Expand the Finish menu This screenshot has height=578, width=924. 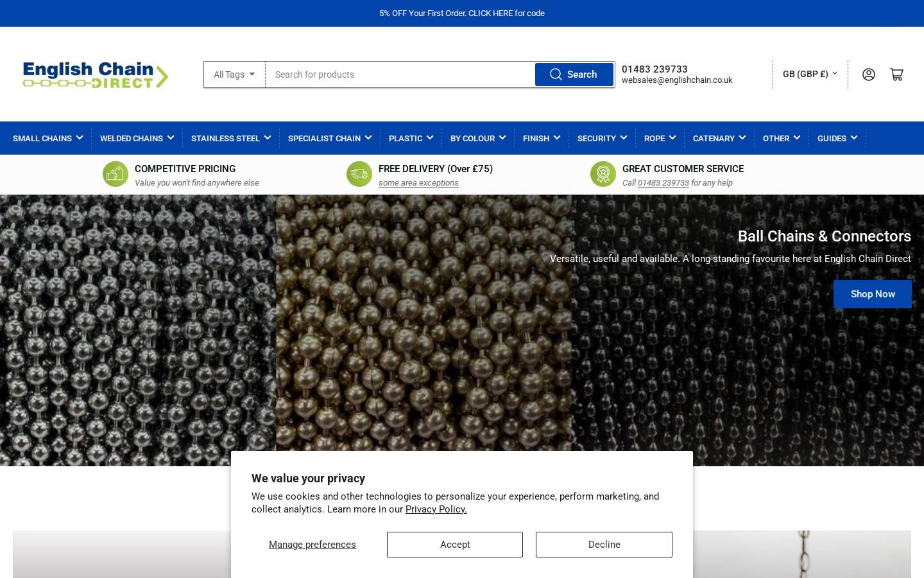[542, 138]
